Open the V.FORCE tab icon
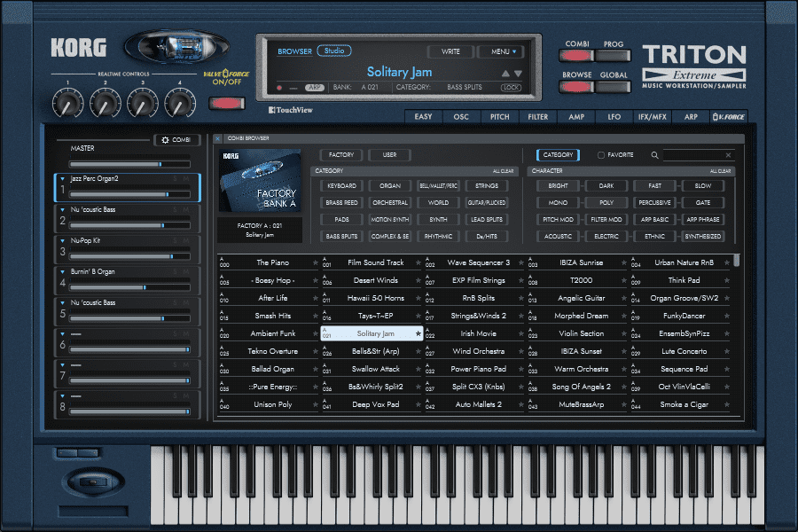This screenshot has height=532, width=798. tap(729, 117)
